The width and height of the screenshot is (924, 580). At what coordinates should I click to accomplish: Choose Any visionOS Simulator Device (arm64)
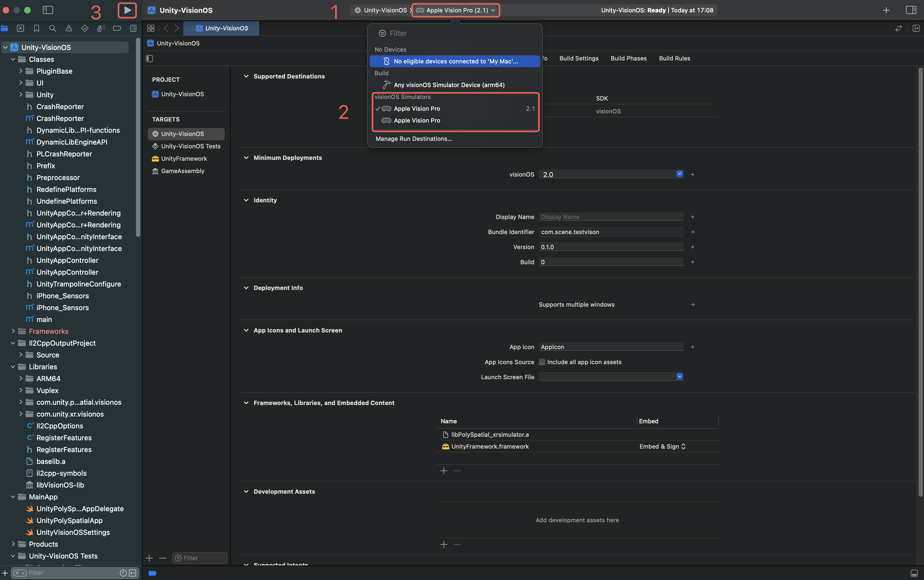coord(455,85)
